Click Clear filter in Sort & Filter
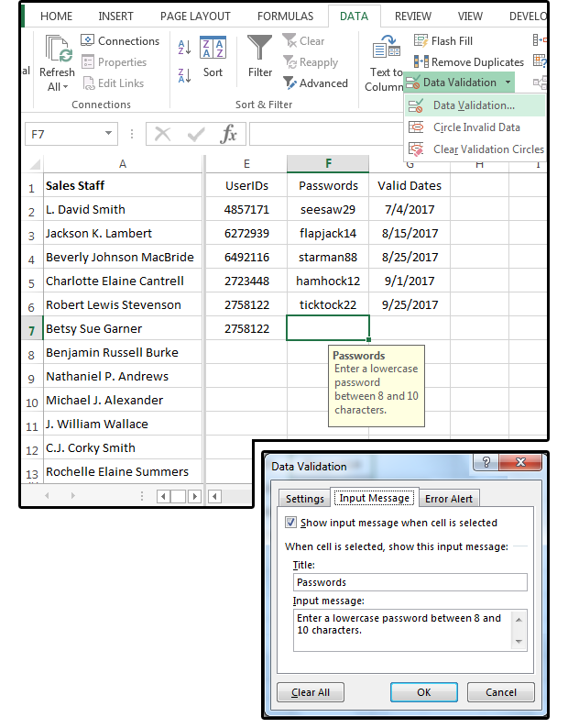This screenshot has height=728, width=568. 303,41
